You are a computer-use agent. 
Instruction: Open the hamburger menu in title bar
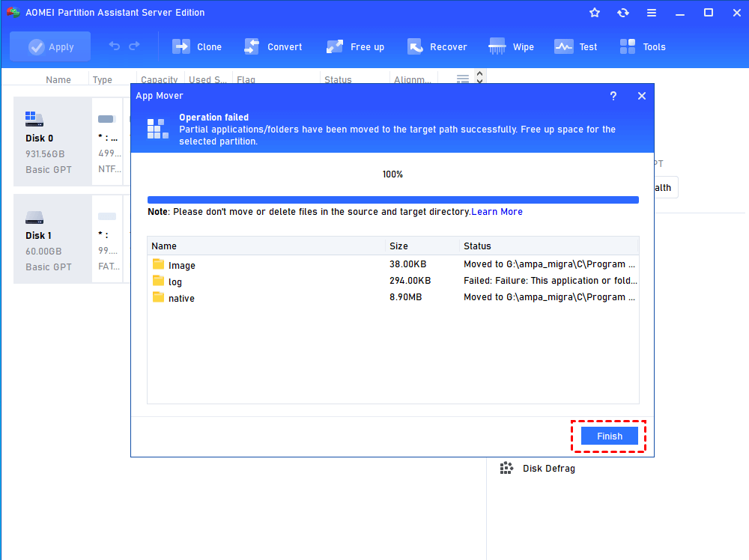(652, 13)
